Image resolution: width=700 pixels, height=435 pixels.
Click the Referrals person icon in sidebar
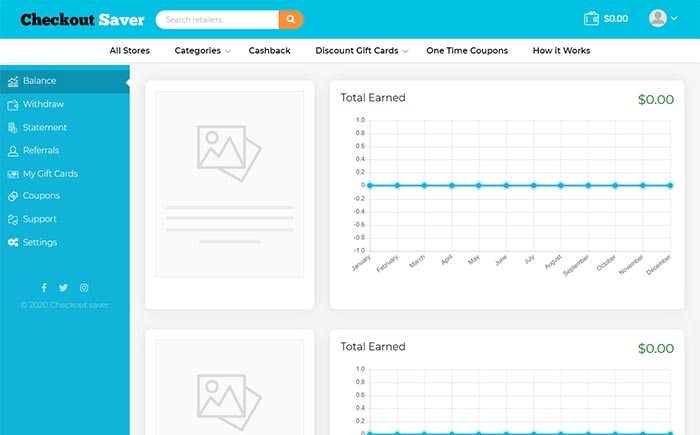[x=13, y=151]
